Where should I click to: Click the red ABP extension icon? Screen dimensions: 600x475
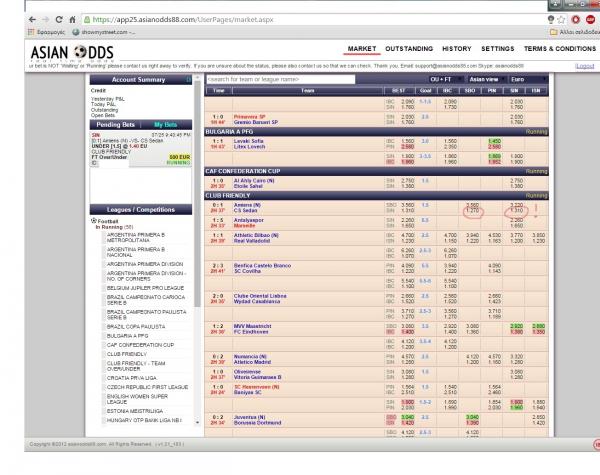pos(590,20)
